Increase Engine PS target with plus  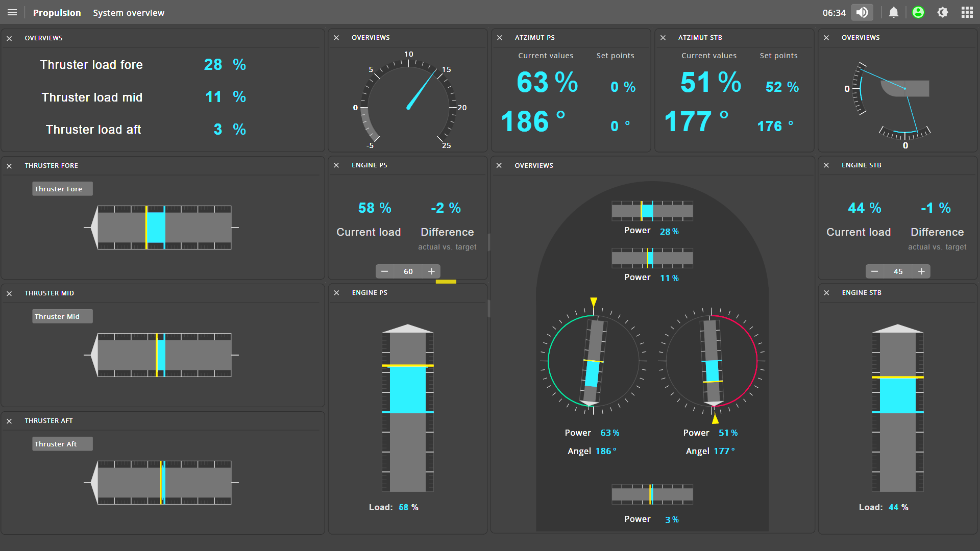tap(431, 271)
